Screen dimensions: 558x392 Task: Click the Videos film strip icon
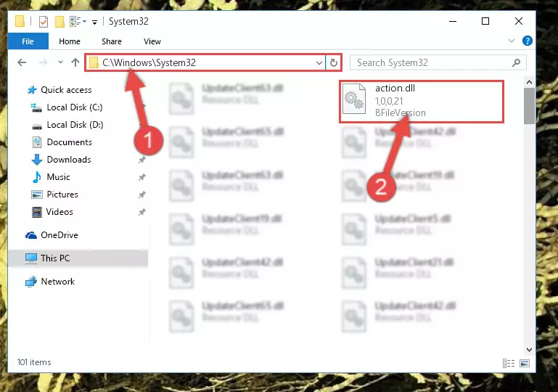point(37,212)
